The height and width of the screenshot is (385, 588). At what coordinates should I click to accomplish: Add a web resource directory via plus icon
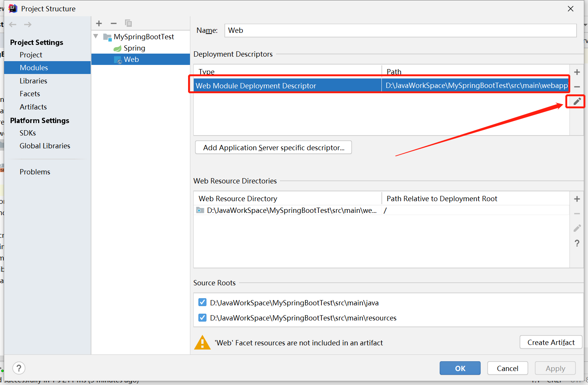577,199
